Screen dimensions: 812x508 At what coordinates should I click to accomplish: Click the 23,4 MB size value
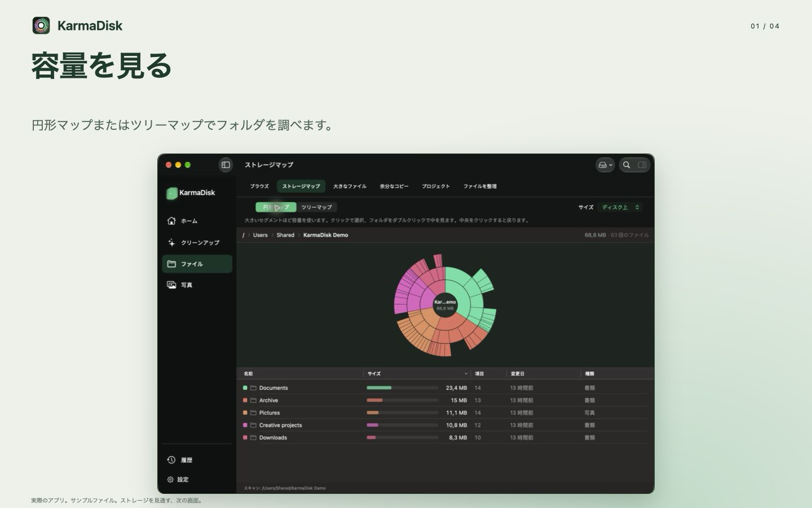[456, 388]
